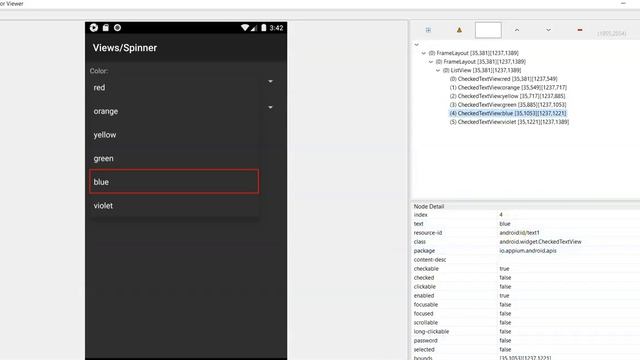Click the red minus toolbar icon
The width and height of the screenshot is (640, 360).
click(580, 30)
